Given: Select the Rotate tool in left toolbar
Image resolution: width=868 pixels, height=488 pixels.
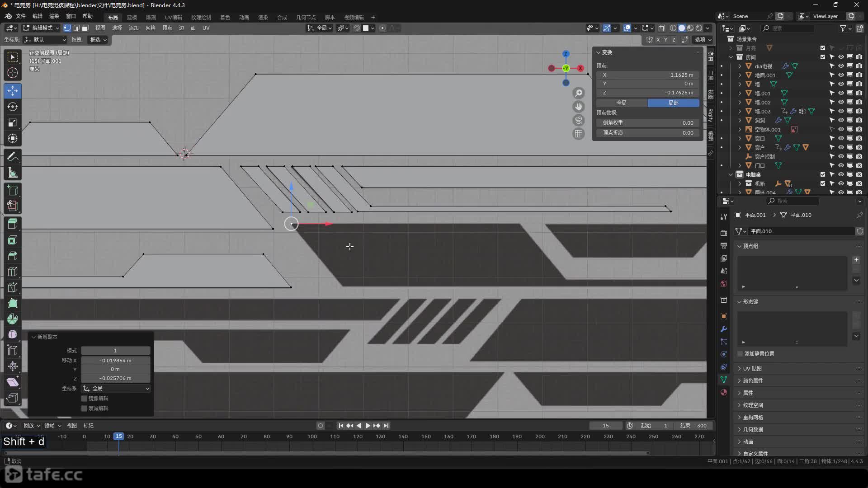Looking at the screenshot, I should pos(13,107).
